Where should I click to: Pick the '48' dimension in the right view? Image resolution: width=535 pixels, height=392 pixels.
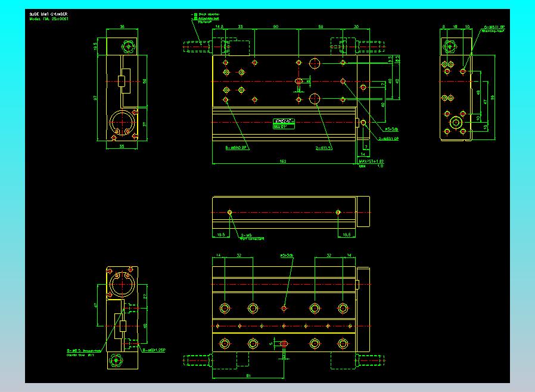[x=478, y=92]
